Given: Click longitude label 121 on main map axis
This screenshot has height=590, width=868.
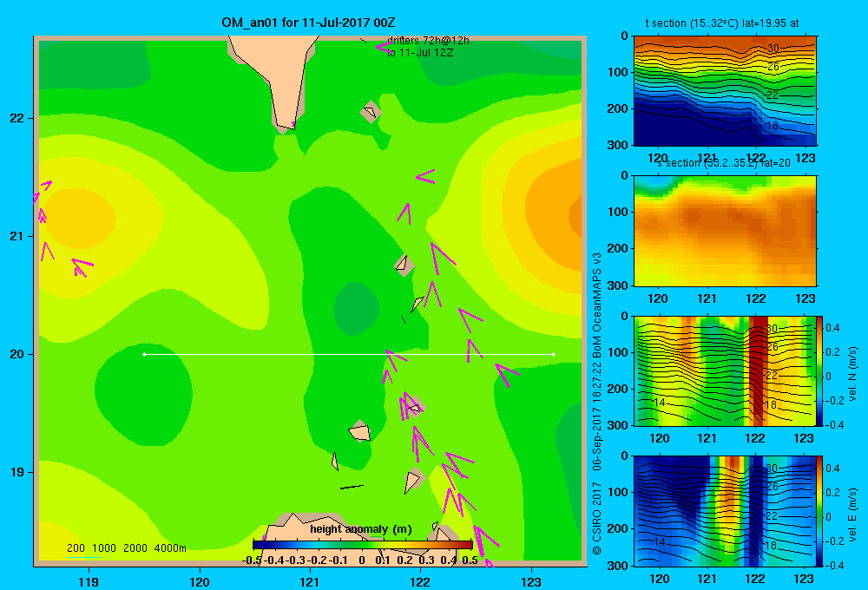Looking at the screenshot, I should coord(310,581).
